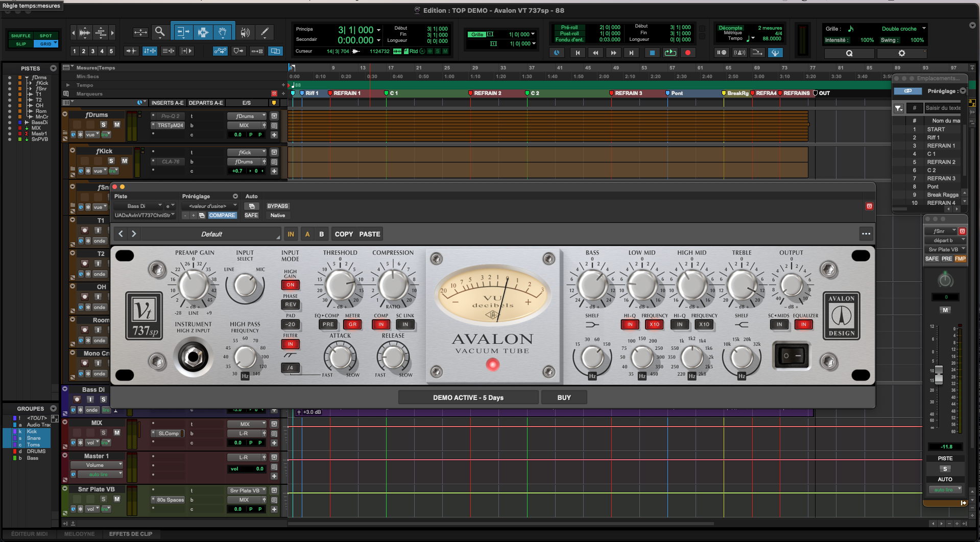Click the Saisir du texte search field
The image size is (980, 542).
pos(943,108)
